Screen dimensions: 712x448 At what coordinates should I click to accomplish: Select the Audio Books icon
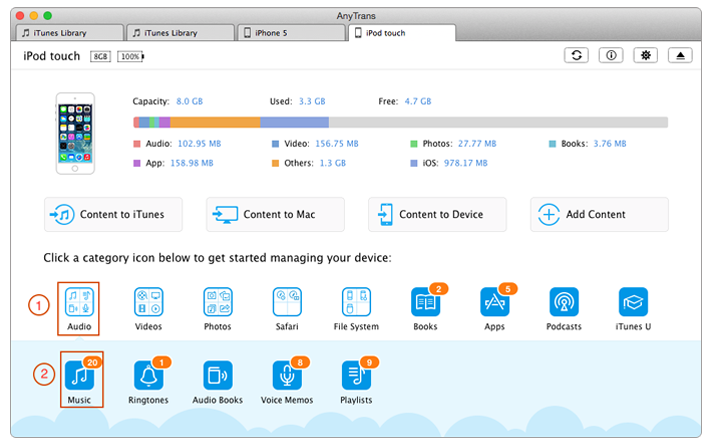(218, 376)
